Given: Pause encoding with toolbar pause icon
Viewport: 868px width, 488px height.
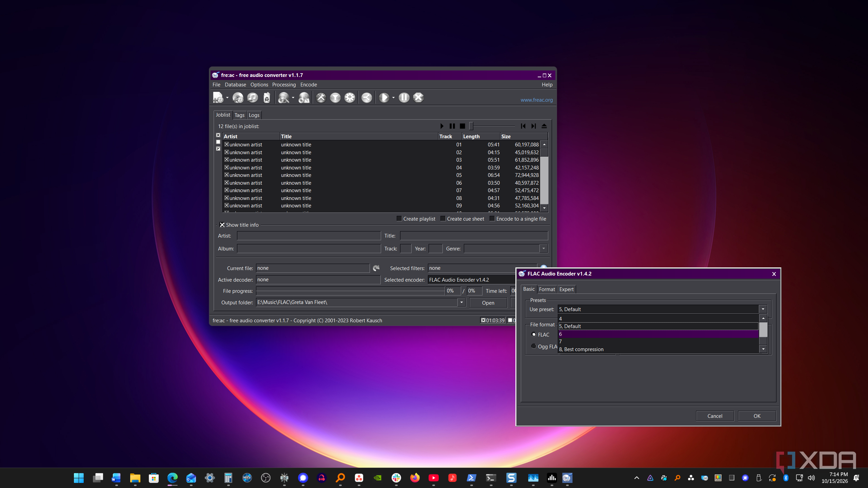Looking at the screenshot, I should (x=404, y=98).
